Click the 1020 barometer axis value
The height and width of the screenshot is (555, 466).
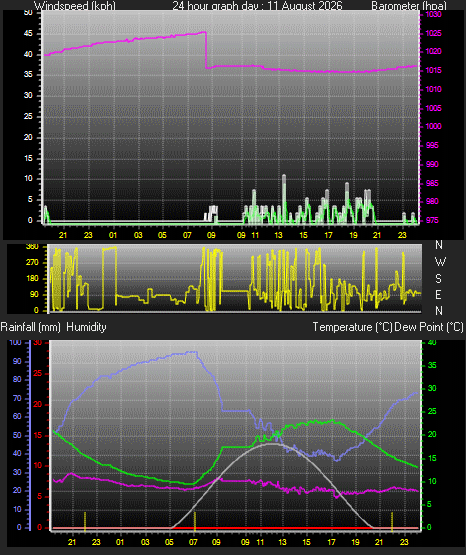pos(433,52)
